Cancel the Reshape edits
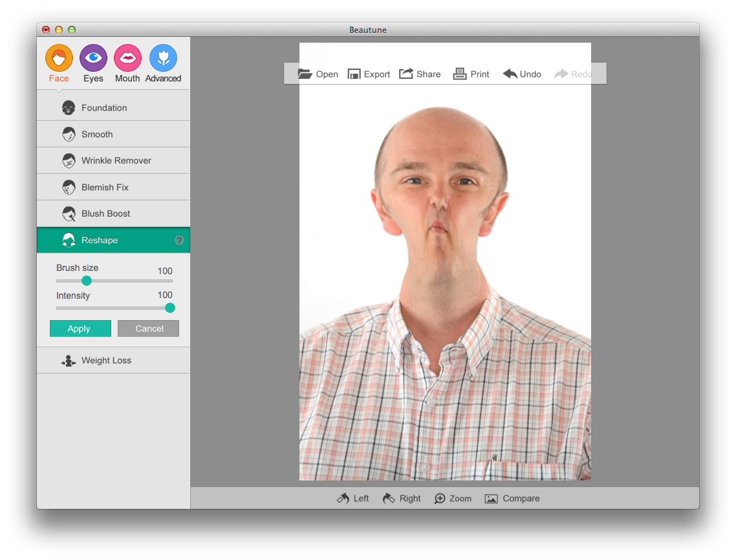The height and width of the screenshot is (560, 736). pos(148,328)
